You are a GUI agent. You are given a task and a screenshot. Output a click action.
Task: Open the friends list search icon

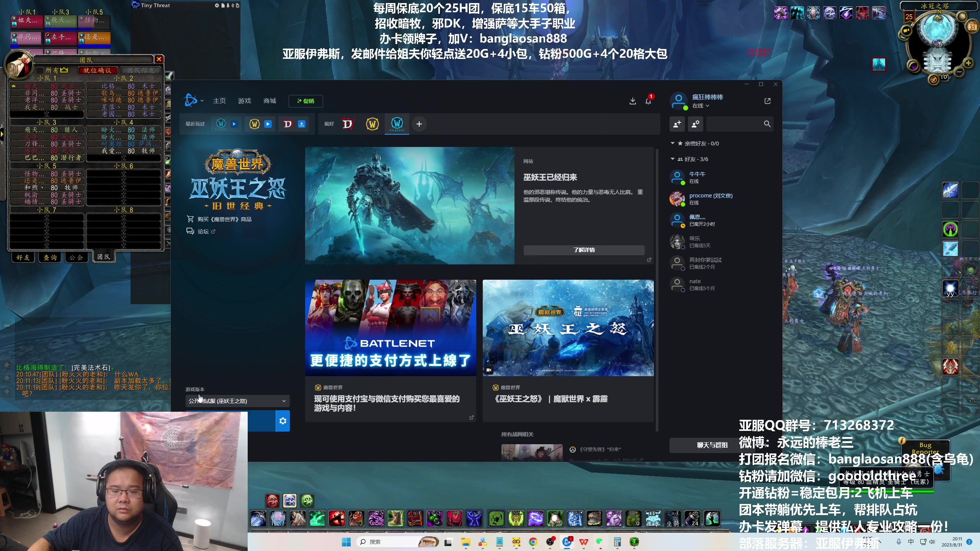pyautogui.click(x=767, y=124)
